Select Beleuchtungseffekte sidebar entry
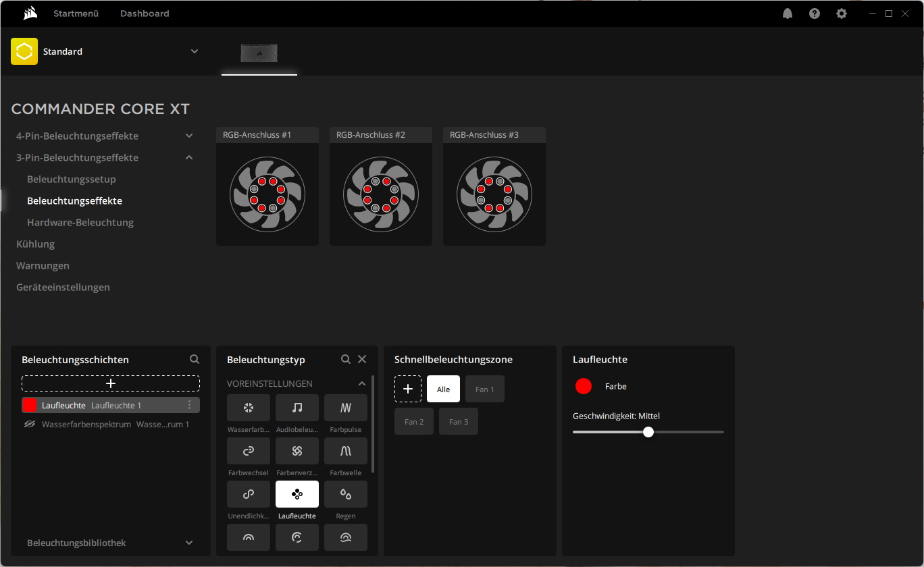This screenshot has height=567, width=924. [74, 200]
